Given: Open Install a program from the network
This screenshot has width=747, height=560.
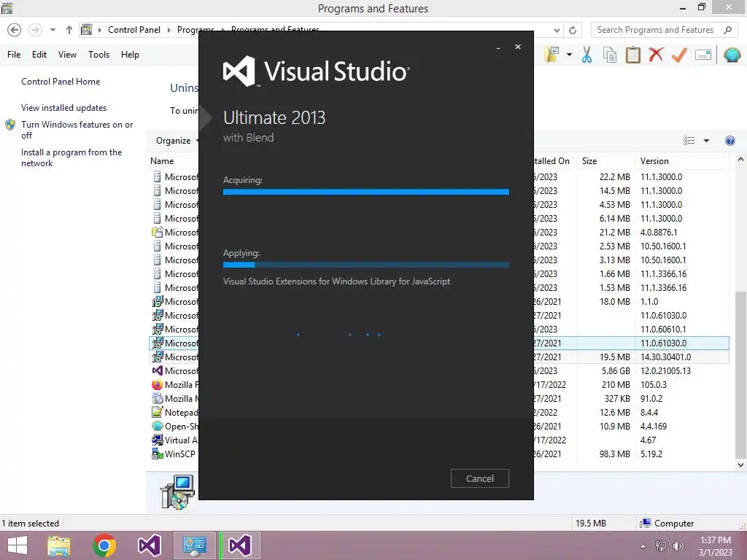Looking at the screenshot, I should 71,157.
